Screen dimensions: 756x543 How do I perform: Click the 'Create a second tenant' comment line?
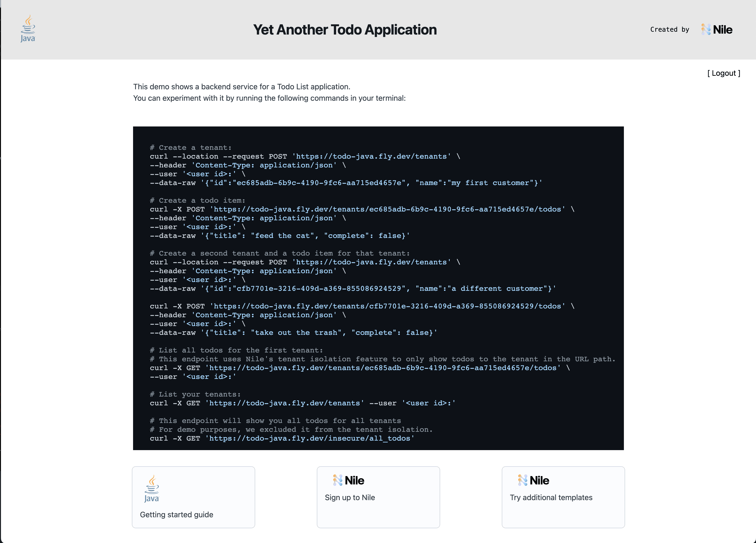tap(280, 253)
